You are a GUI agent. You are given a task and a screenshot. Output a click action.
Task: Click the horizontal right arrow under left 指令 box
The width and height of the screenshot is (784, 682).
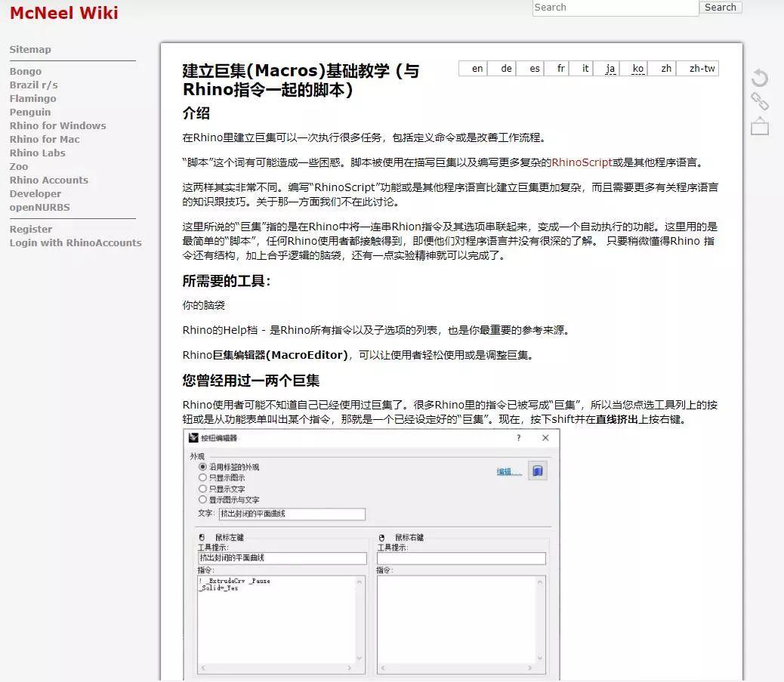[x=349, y=668]
